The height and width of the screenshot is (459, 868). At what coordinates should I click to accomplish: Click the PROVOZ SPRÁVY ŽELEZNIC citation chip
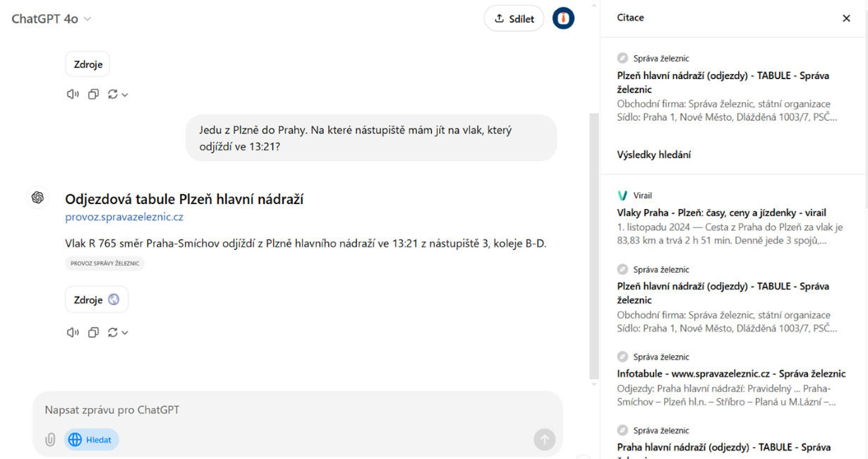point(104,263)
